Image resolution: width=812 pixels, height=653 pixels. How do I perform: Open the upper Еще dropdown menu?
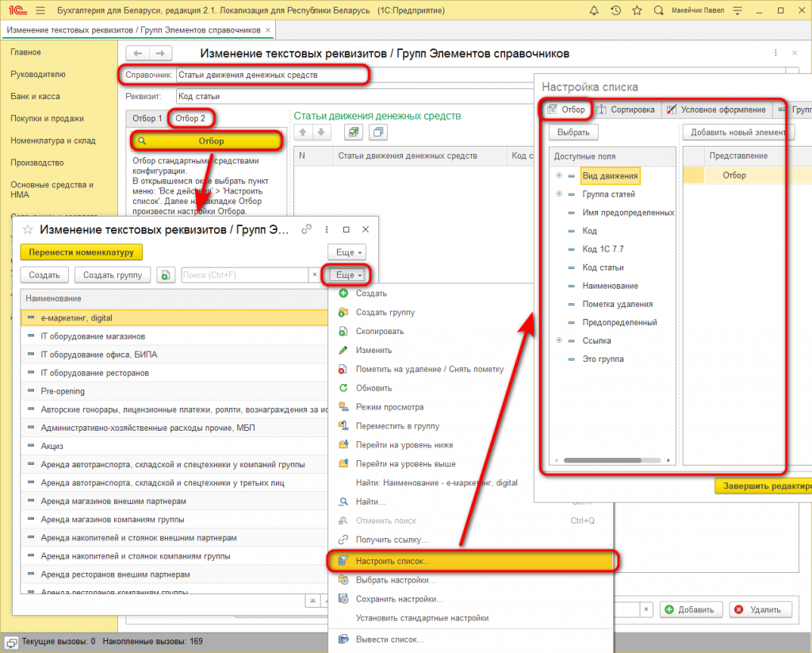(x=347, y=252)
